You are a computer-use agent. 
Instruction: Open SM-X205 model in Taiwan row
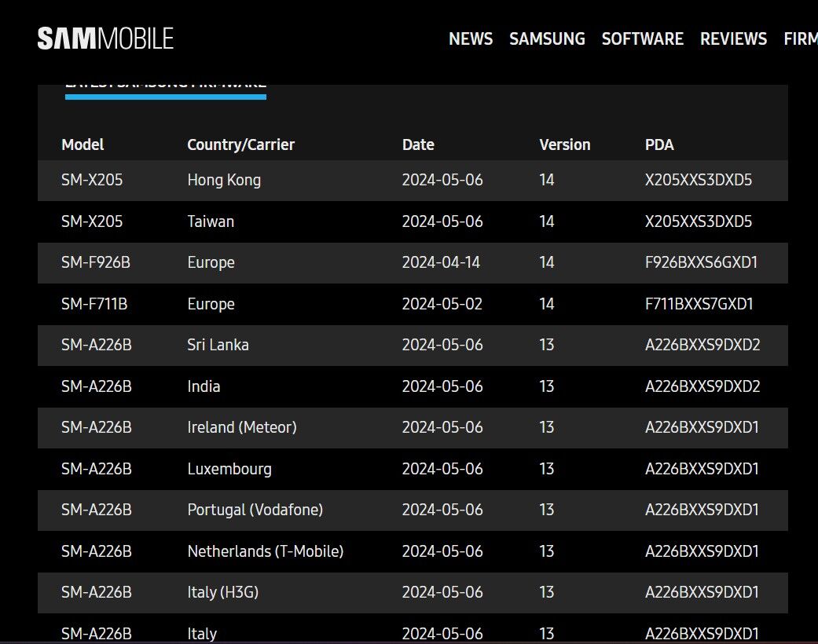pos(92,221)
